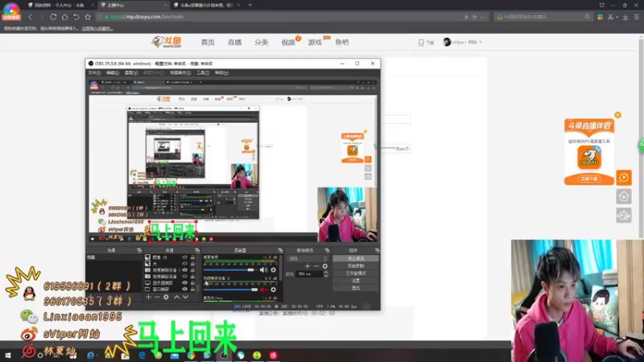Open source properties with the OBS sources gear icon

[166, 297]
